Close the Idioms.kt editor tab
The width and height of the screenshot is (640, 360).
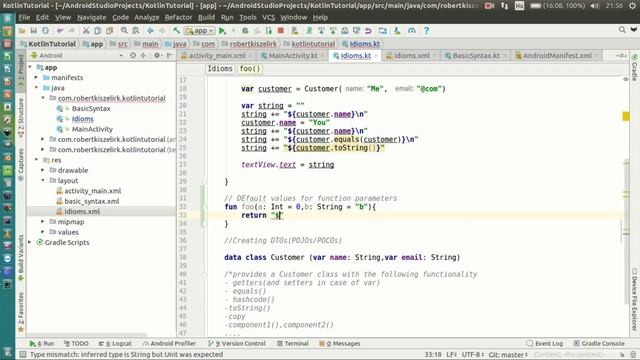[x=376, y=56]
